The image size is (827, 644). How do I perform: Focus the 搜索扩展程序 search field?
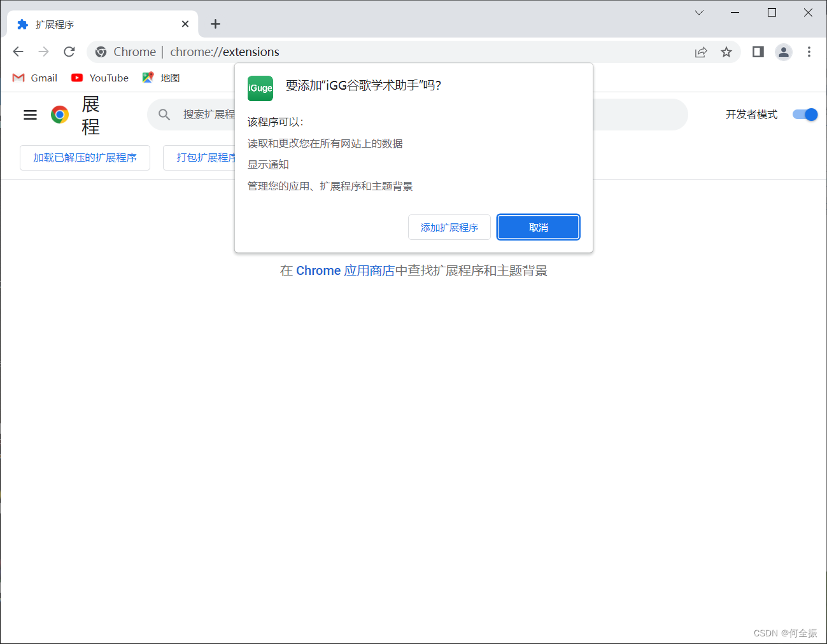(418, 115)
